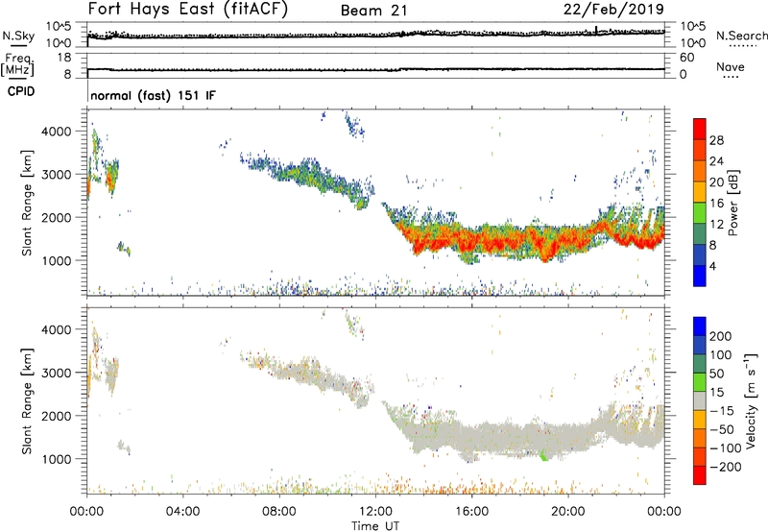Viewport: 768px width, 532px height.
Task: Click the "28" power color bar label
Action: [716, 140]
